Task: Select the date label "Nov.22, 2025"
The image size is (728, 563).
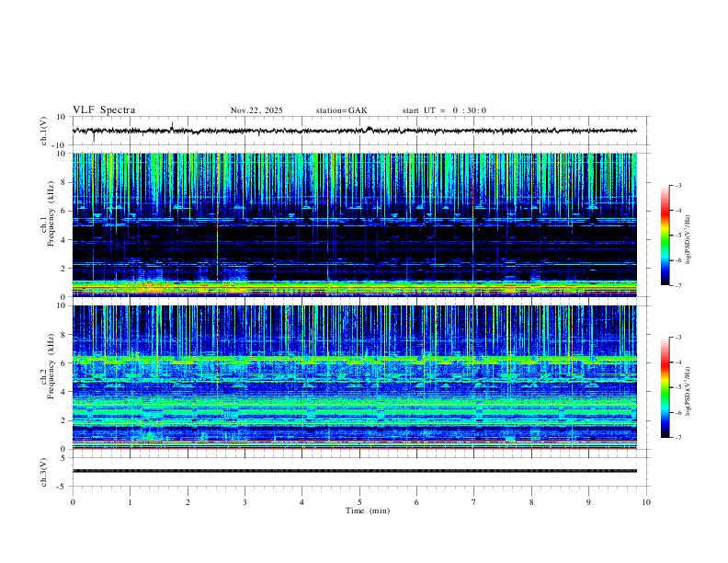Action: point(256,110)
